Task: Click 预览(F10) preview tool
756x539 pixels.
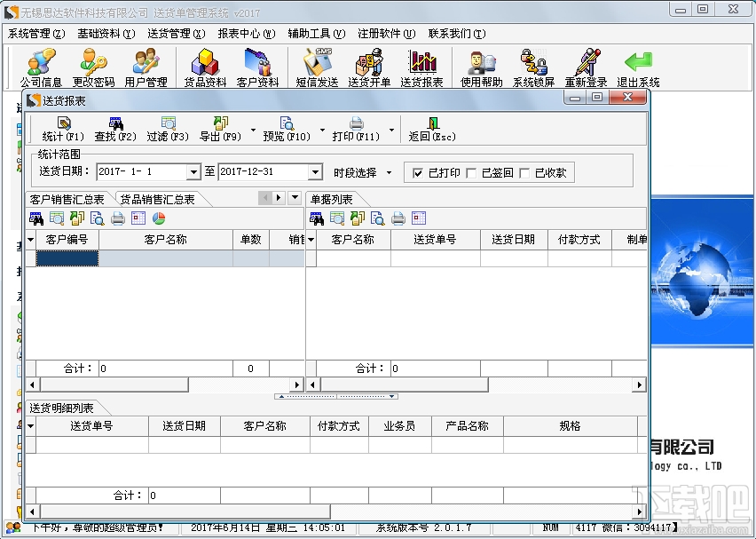Action: pyautogui.click(x=287, y=129)
